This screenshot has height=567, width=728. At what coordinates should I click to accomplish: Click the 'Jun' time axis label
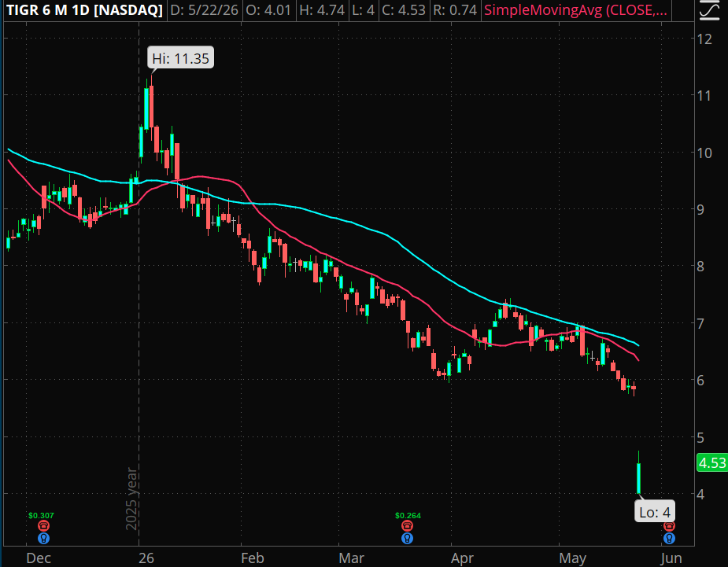671,558
